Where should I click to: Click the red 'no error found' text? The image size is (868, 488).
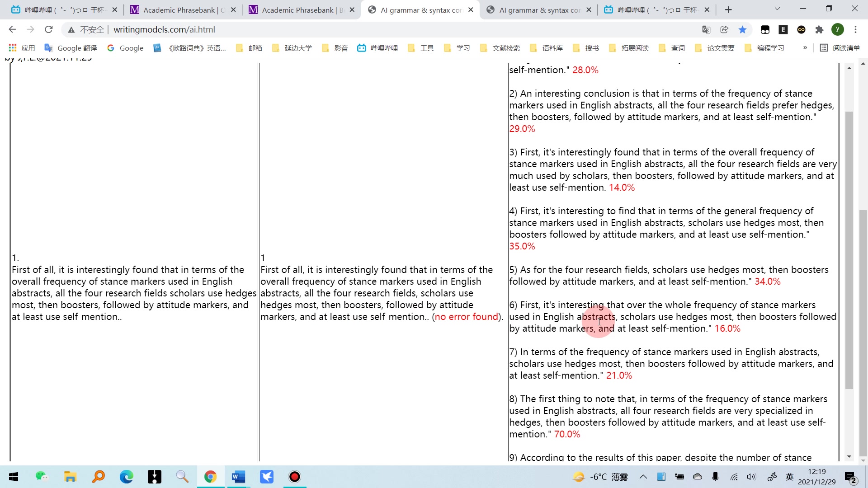pos(466,317)
